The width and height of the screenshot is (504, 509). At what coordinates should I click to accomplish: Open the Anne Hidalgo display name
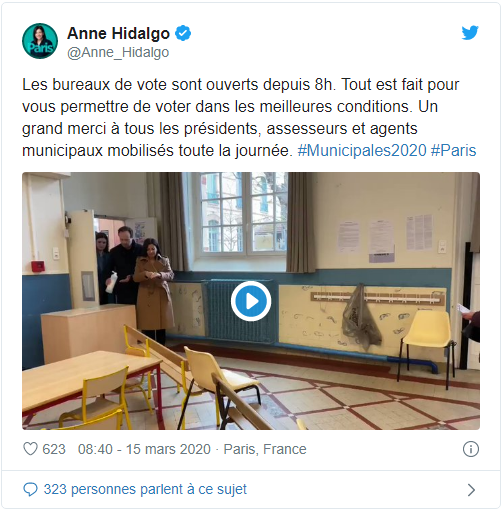[119, 33]
